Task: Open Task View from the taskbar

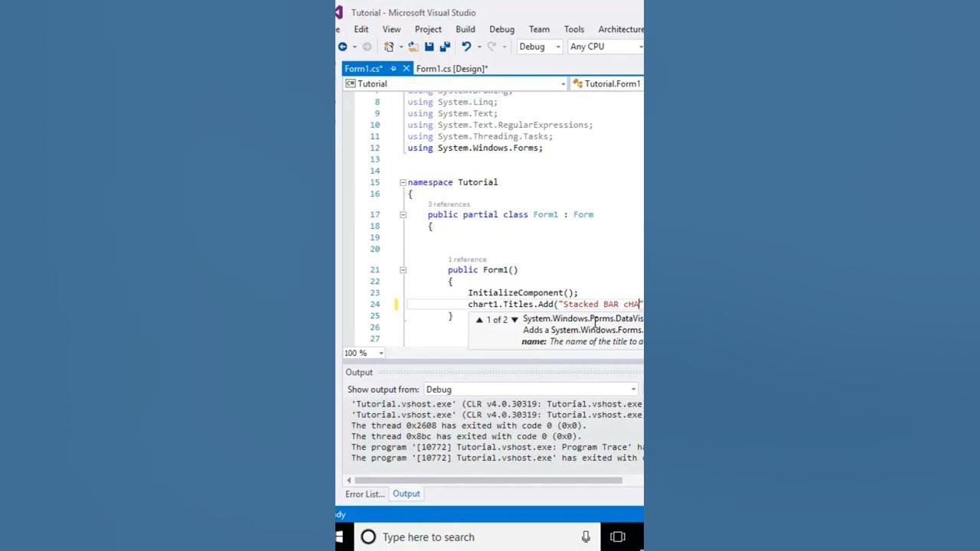Action: click(x=618, y=537)
